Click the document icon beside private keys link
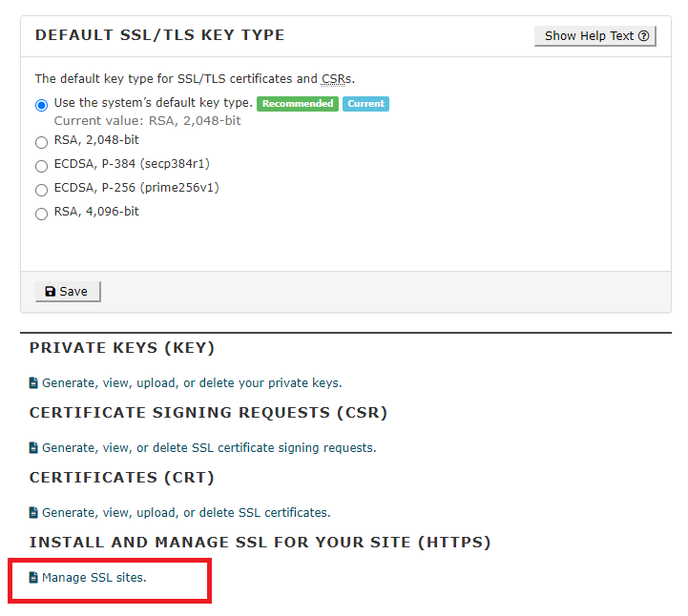Image resolution: width=688 pixels, height=616 pixels. (x=33, y=382)
